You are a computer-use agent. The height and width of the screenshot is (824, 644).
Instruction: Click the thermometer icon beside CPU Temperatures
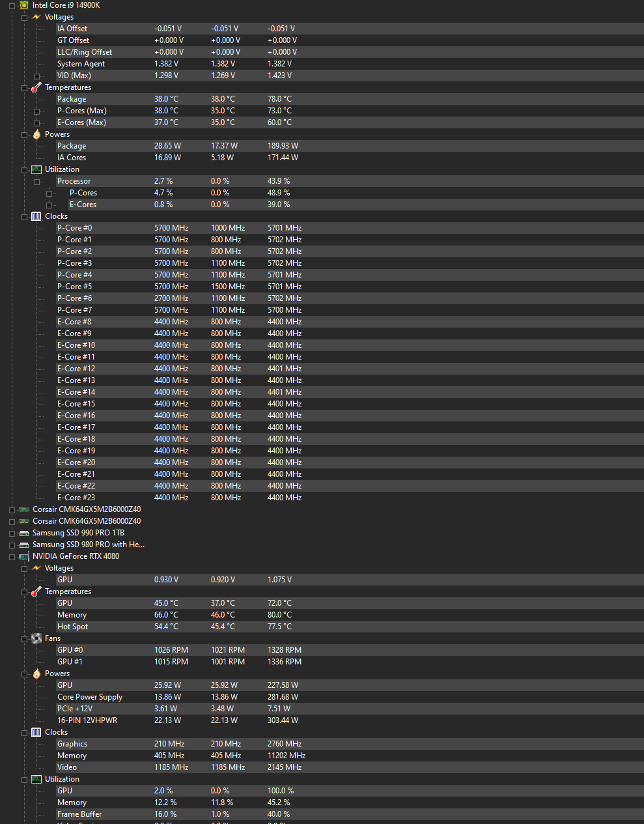point(36,87)
